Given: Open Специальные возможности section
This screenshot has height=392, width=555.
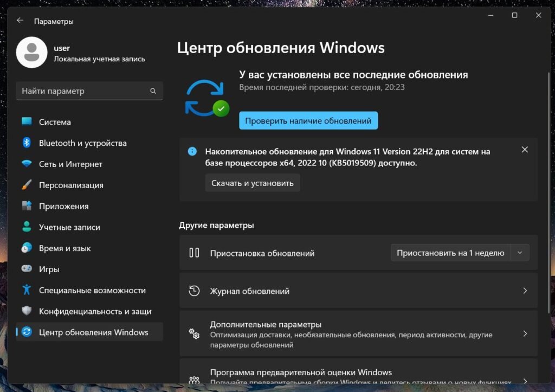Looking at the screenshot, I should pos(89,290).
